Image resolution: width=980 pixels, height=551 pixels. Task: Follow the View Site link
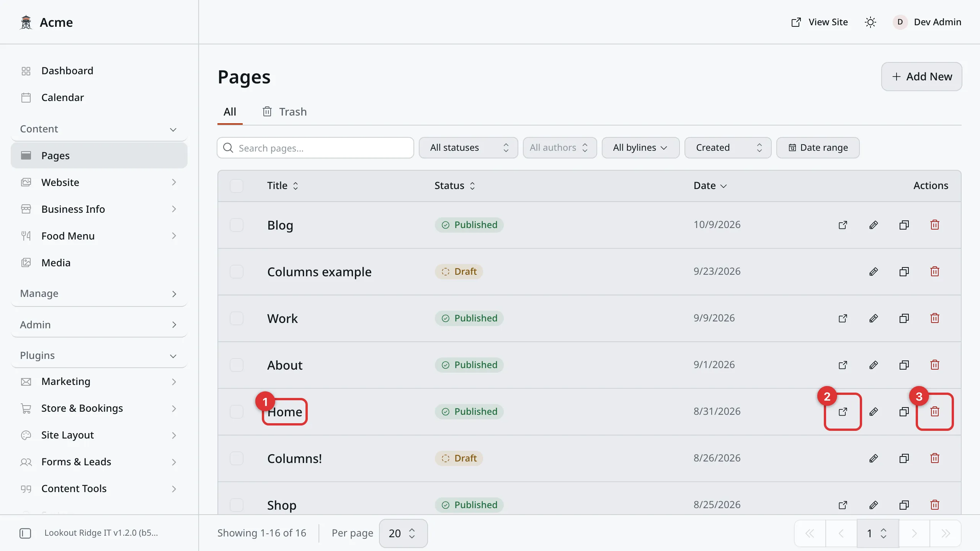pyautogui.click(x=820, y=22)
